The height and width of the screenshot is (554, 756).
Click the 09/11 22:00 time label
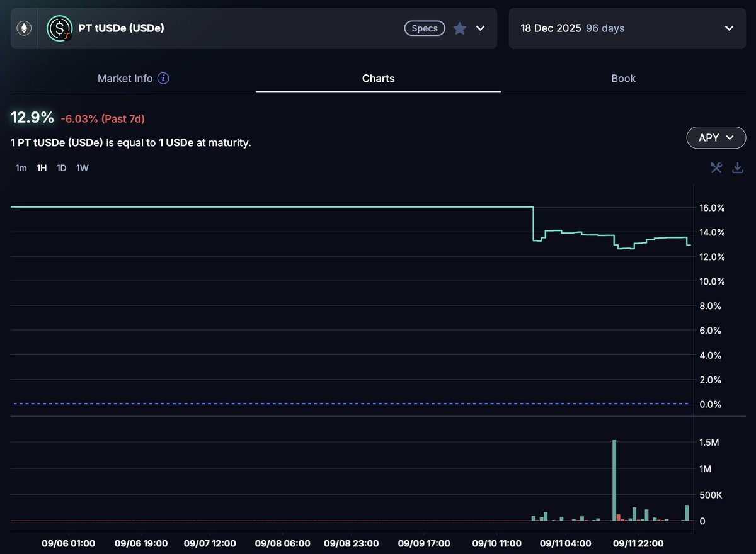click(638, 543)
